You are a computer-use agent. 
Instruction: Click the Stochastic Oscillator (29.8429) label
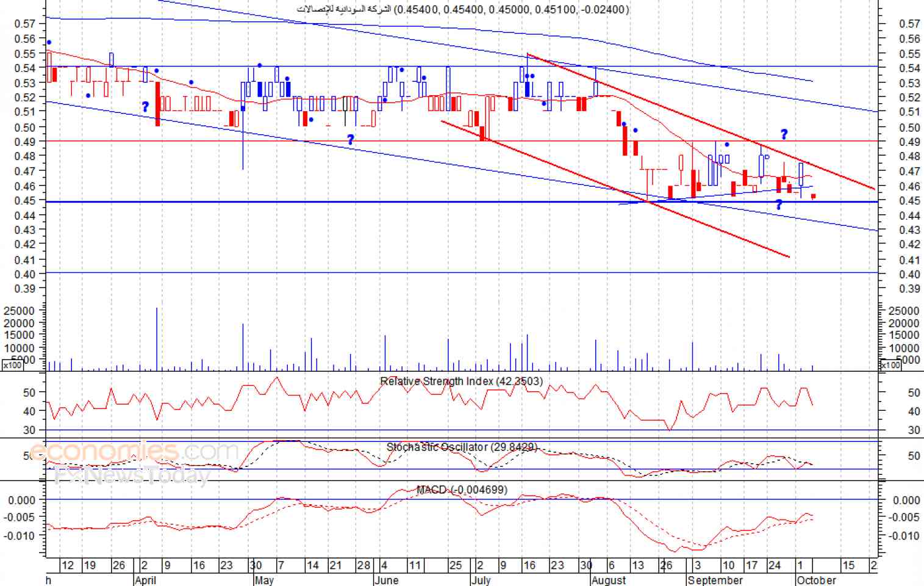[x=462, y=447]
